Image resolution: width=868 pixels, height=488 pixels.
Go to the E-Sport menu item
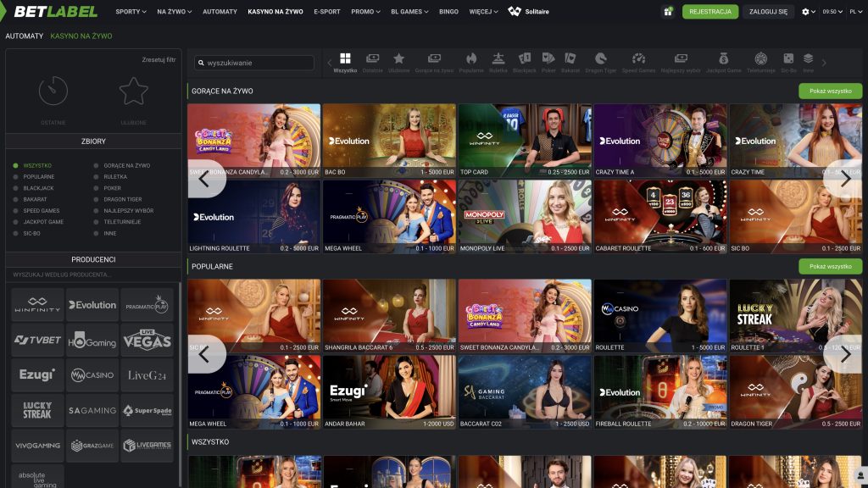click(x=326, y=11)
